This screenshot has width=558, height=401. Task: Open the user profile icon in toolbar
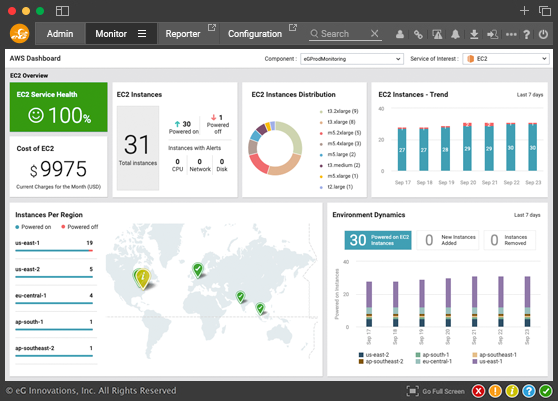click(400, 34)
